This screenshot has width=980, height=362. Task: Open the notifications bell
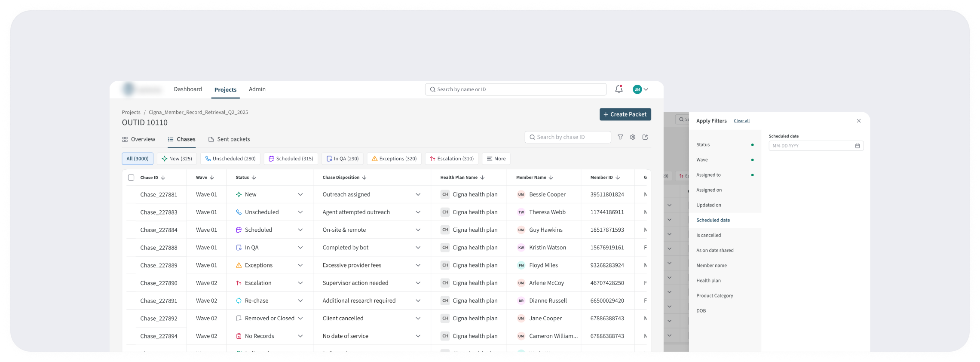[x=619, y=89]
